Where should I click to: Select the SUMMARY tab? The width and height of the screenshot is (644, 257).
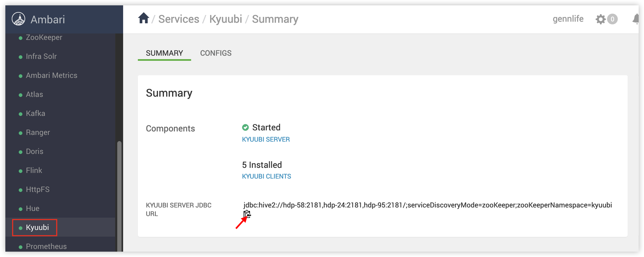click(164, 53)
